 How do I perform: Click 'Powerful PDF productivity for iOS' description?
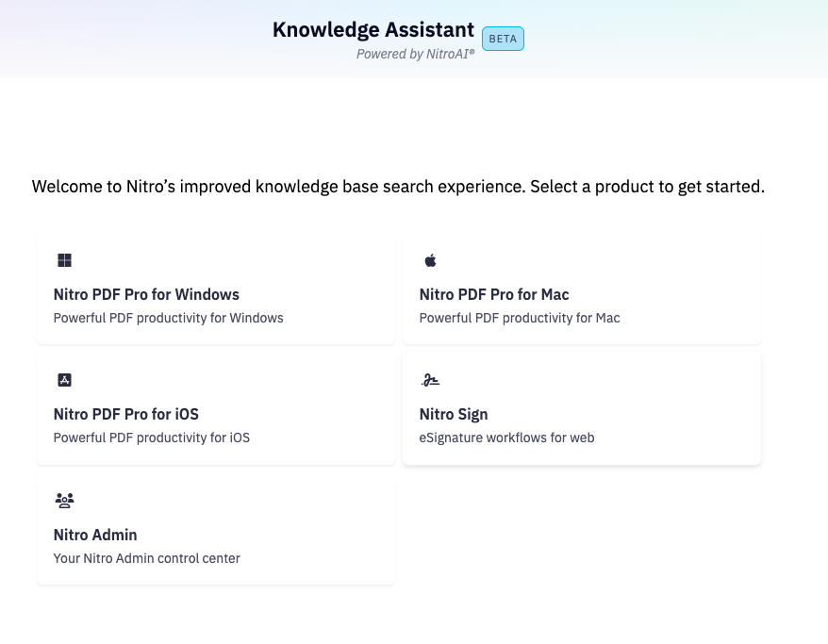pyautogui.click(x=152, y=438)
